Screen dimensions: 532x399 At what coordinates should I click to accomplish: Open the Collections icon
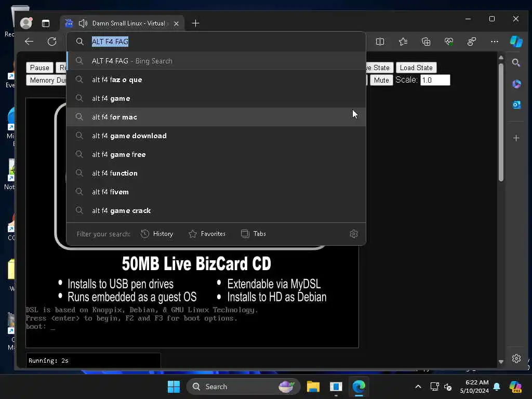[426, 42]
